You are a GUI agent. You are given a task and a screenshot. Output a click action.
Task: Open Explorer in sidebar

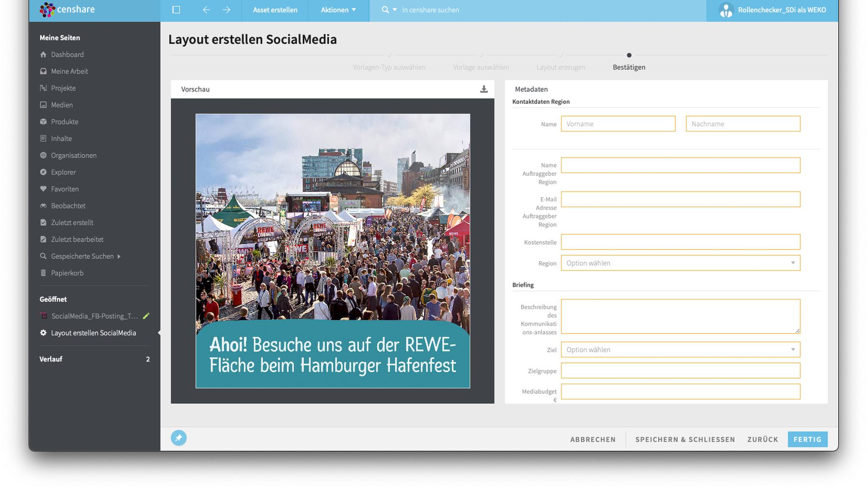(63, 172)
